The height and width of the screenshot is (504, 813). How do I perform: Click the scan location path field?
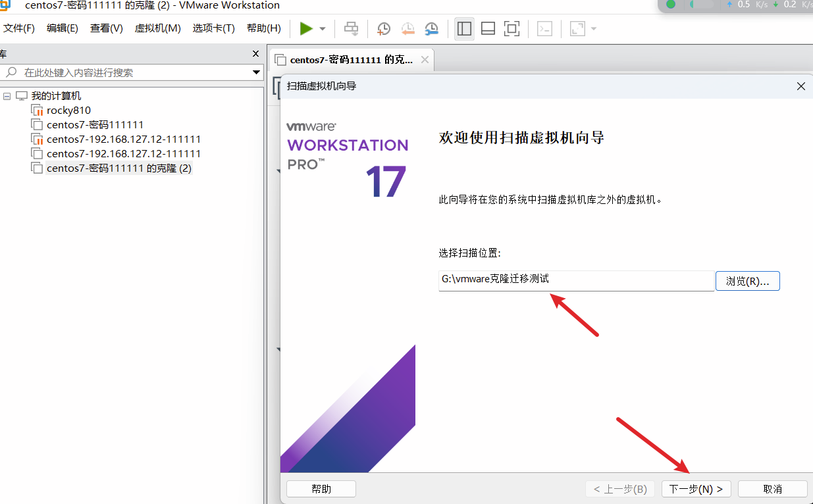(576, 280)
